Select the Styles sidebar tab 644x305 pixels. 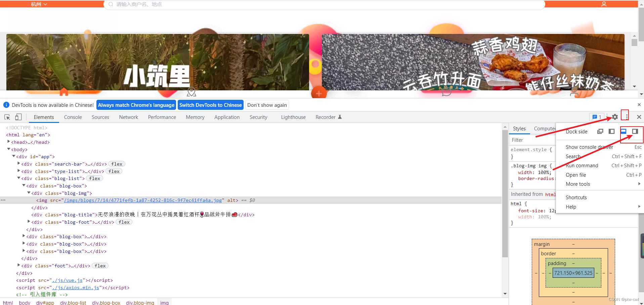pyautogui.click(x=519, y=129)
